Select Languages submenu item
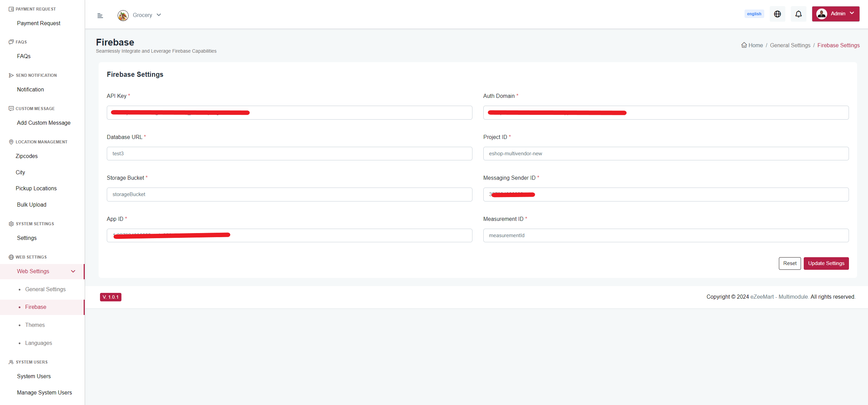Image resolution: width=868 pixels, height=405 pixels. point(38,343)
